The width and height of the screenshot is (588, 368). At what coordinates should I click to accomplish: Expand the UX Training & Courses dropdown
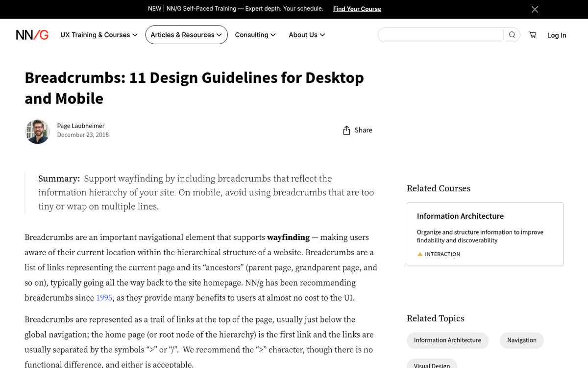point(98,34)
